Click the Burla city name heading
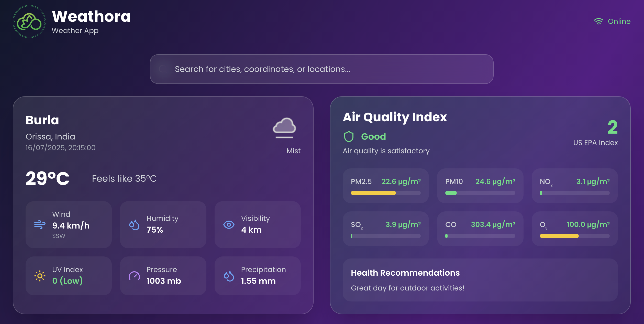The width and height of the screenshot is (644, 324). (x=42, y=120)
